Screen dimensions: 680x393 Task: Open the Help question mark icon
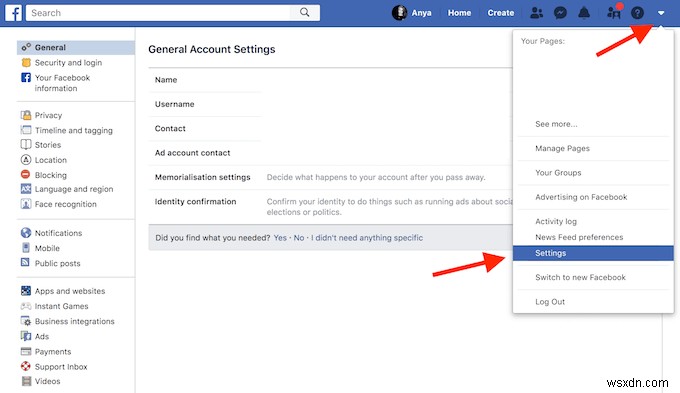[637, 13]
